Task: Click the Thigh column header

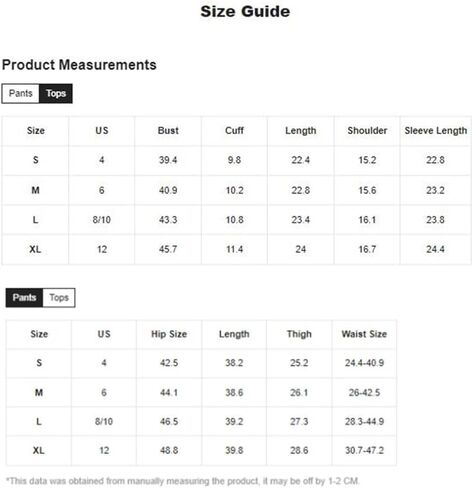Action: 299,334
